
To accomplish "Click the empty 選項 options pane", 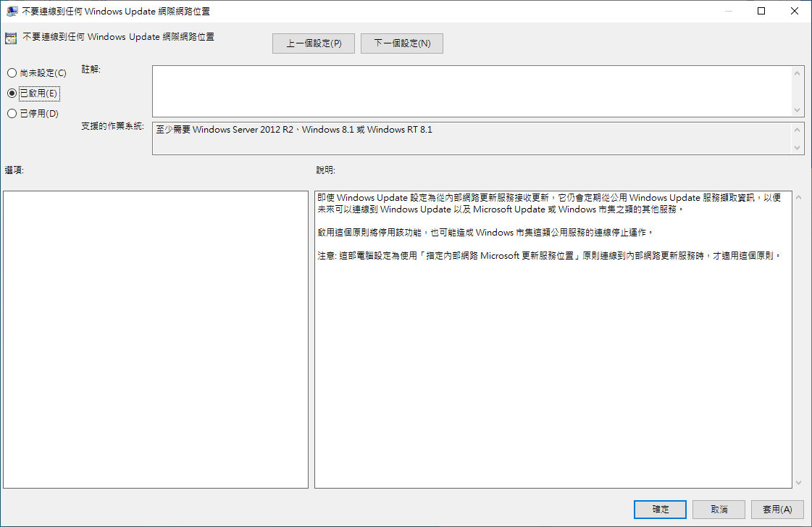I will 155,339.
